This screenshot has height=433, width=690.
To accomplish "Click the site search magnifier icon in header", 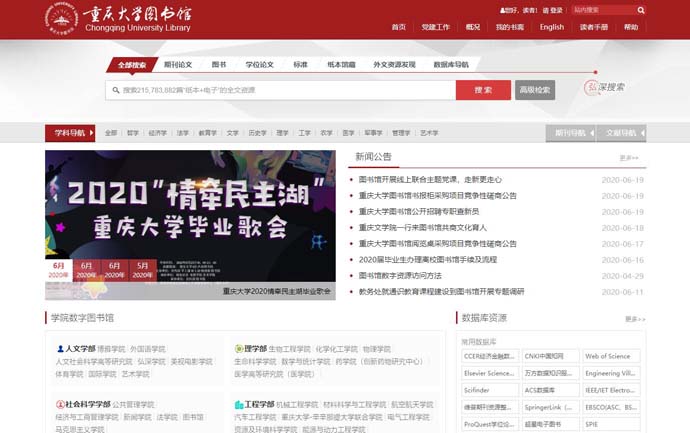I will click(x=641, y=10).
